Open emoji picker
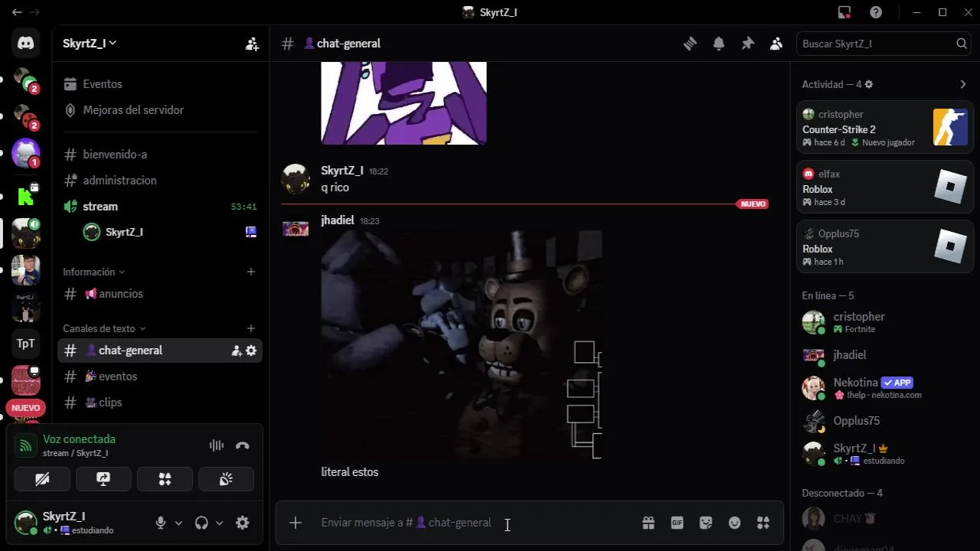Screen dimensions: 980x551 click(x=734, y=523)
